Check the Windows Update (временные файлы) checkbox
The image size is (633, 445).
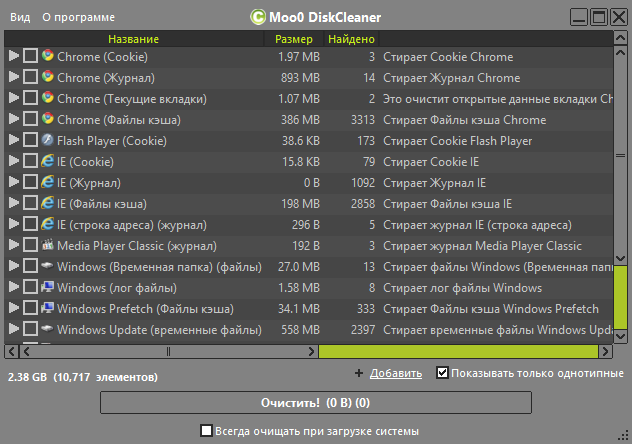tap(30, 329)
